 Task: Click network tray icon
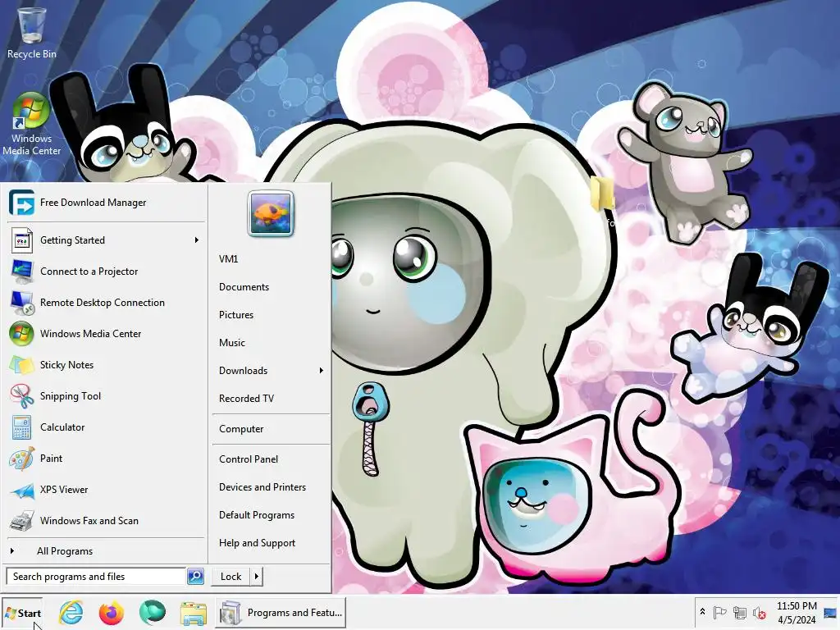click(x=739, y=612)
